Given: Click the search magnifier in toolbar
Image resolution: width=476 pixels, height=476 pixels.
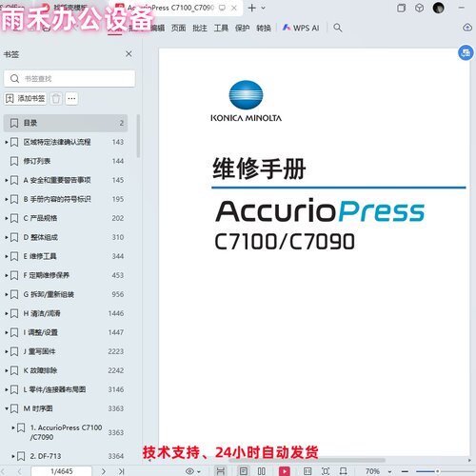Looking at the screenshot, I should tap(338, 28).
